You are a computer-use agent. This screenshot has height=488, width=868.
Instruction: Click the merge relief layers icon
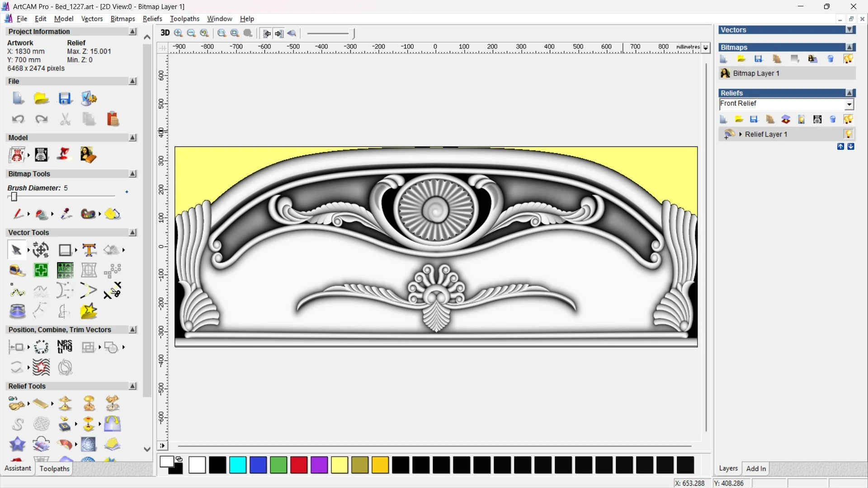tap(786, 119)
